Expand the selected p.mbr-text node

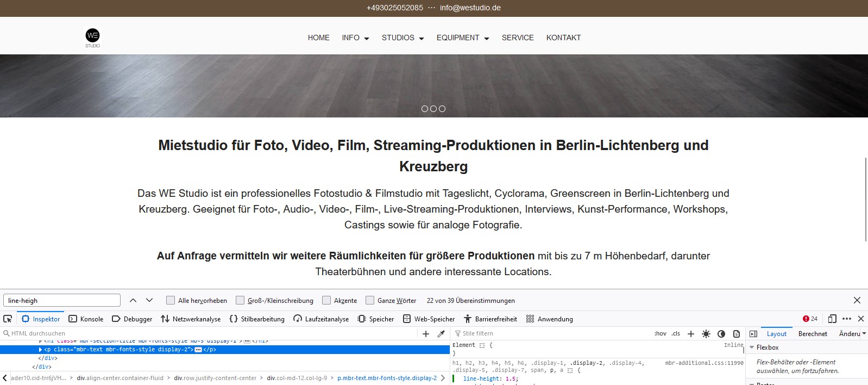(x=40, y=350)
